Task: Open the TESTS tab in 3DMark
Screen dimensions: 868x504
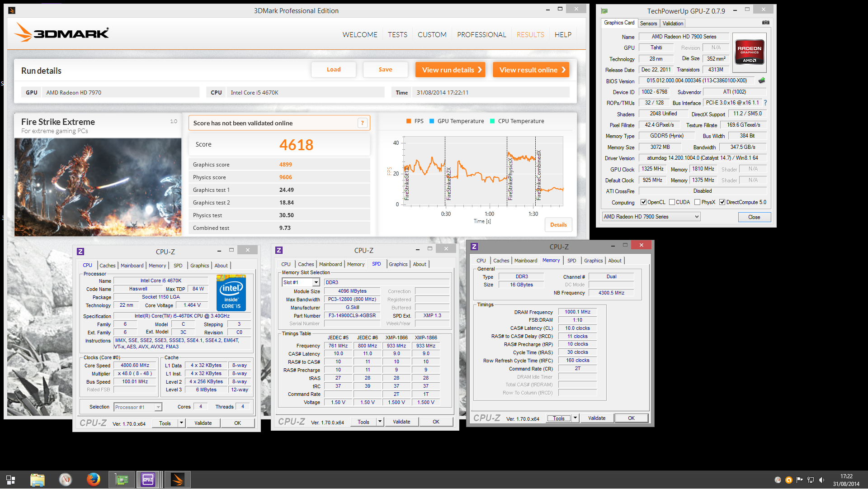Action: click(397, 35)
